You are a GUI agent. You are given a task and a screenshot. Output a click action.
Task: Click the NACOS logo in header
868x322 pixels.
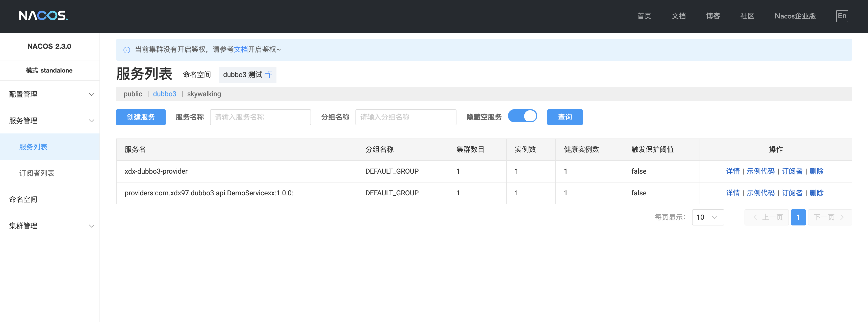tap(43, 15)
